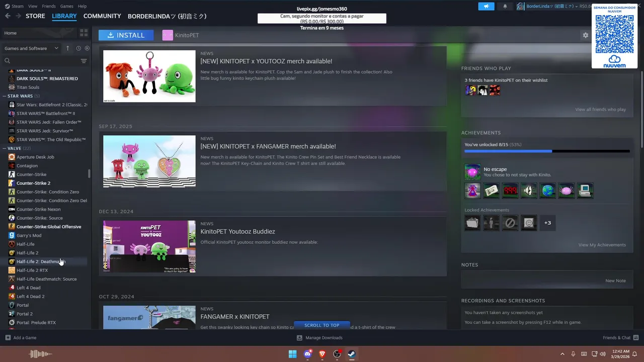Click the forward navigation arrow
Viewport: 644px width, 362px height.
pyautogui.click(x=18, y=16)
